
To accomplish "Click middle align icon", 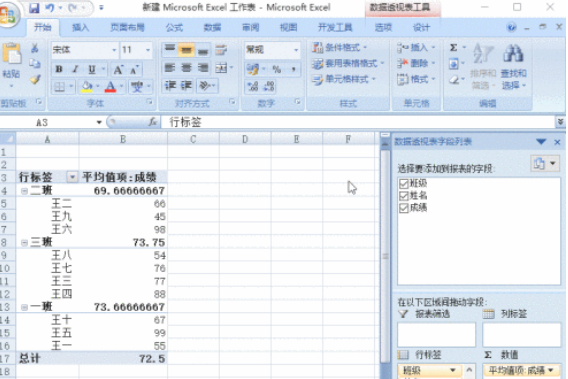I will [x=186, y=50].
